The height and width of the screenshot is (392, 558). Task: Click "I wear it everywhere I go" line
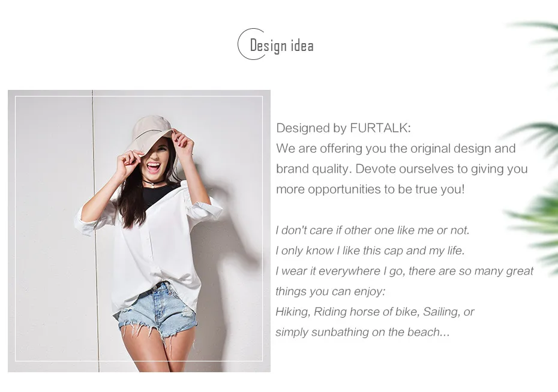point(404,271)
